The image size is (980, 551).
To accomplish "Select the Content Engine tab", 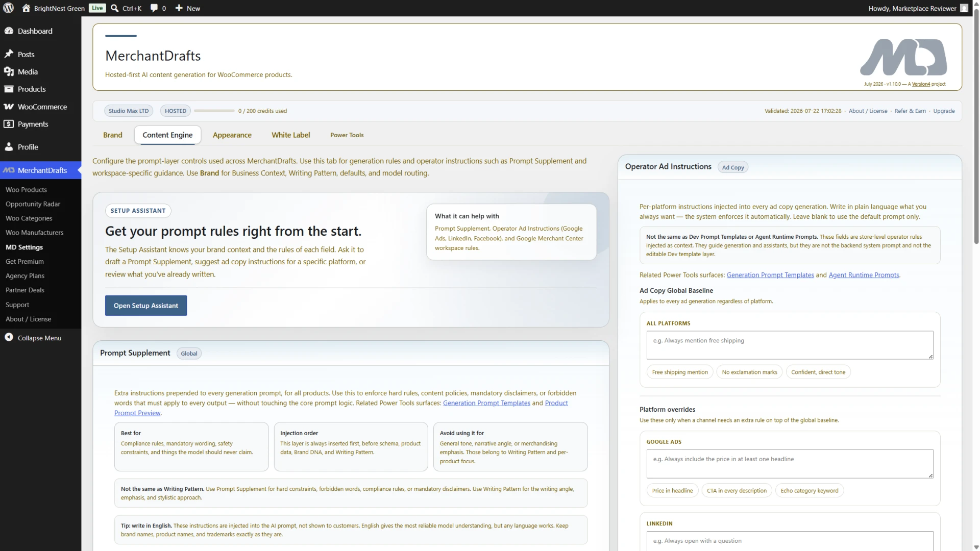I will point(167,135).
